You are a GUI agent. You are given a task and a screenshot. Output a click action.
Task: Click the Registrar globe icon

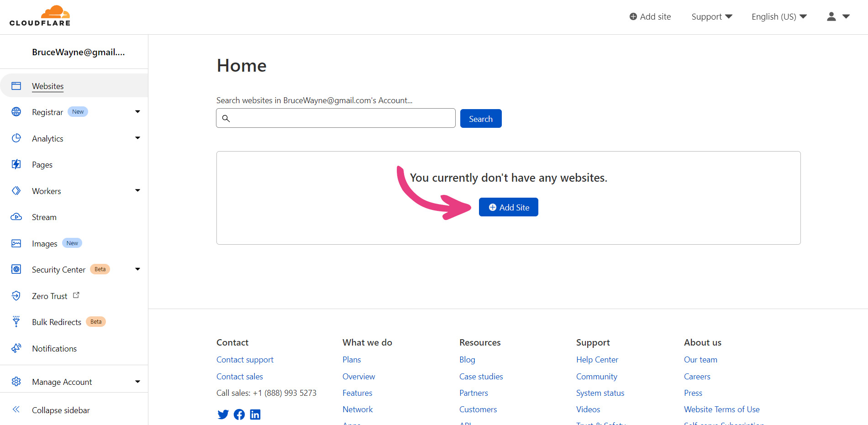coord(16,112)
